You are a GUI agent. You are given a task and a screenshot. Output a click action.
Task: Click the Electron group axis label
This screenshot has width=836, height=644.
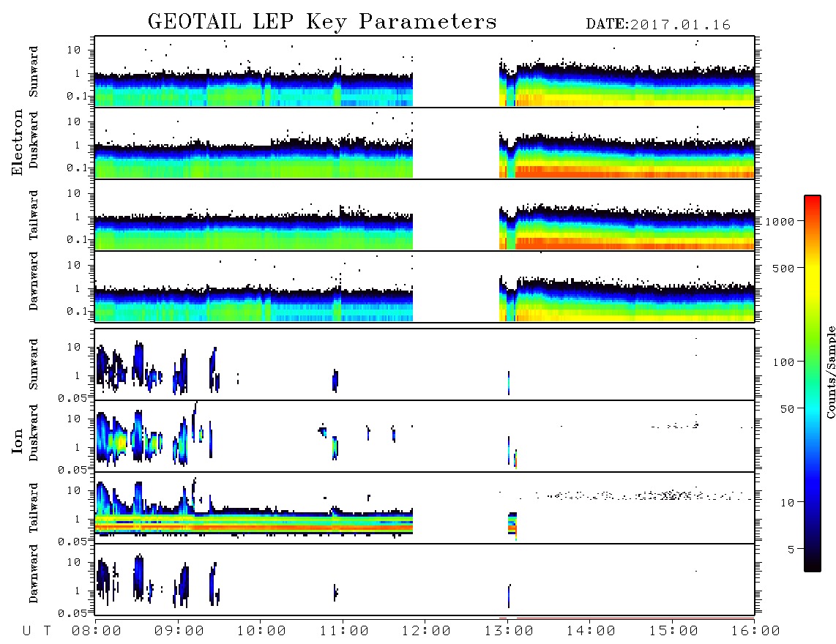18,142
